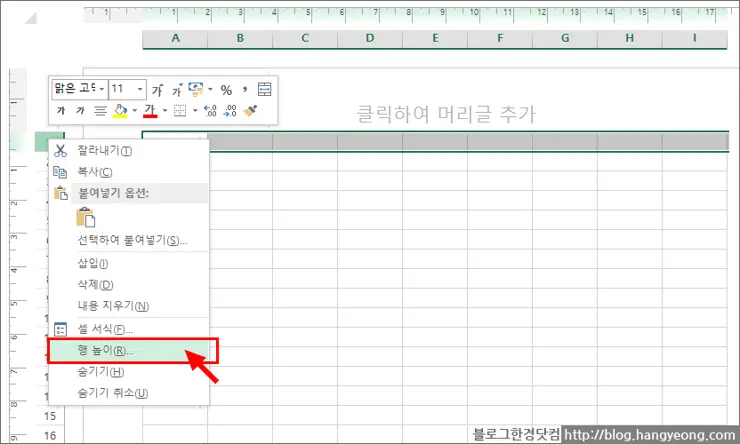Choose 복사(C) from the context menu
This screenshot has width=740, height=444.
pos(129,172)
